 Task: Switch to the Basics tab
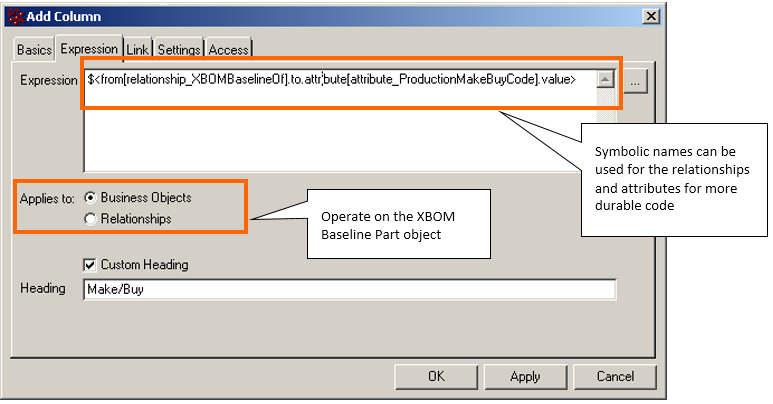(x=35, y=49)
